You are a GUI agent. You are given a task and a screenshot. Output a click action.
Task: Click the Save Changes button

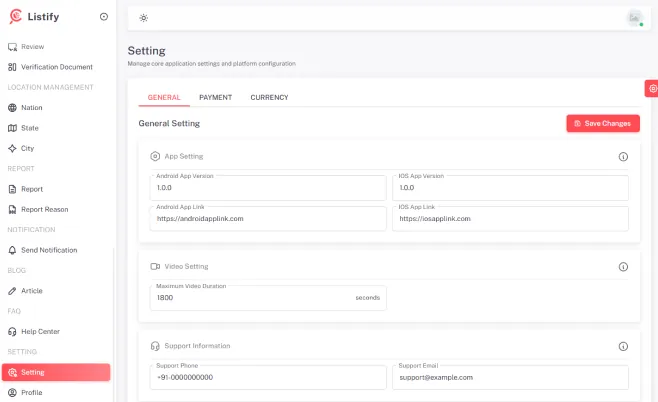(x=603, y=123)
